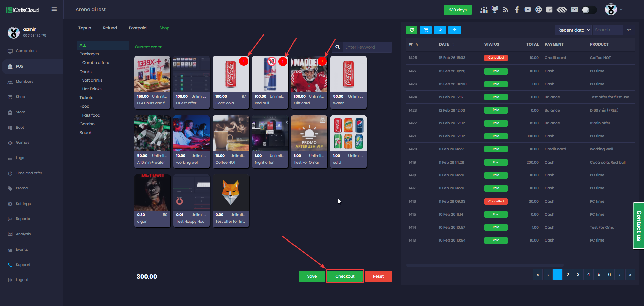Sort the orders by DATE column
This screenshot has width=644, height=306.
[447, 44]
